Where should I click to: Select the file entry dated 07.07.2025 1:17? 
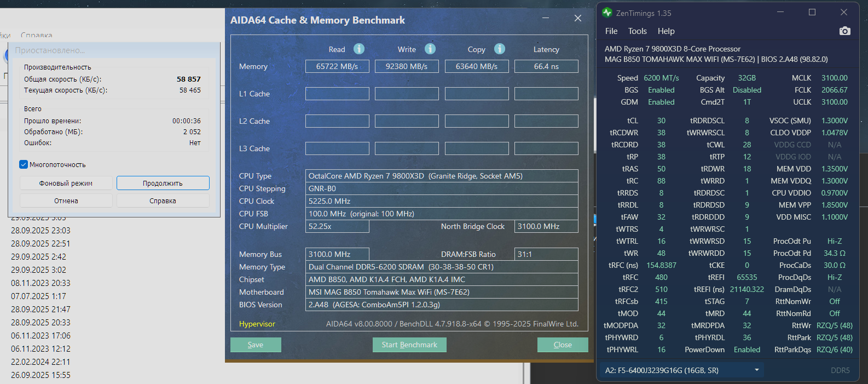pos(38,296)
